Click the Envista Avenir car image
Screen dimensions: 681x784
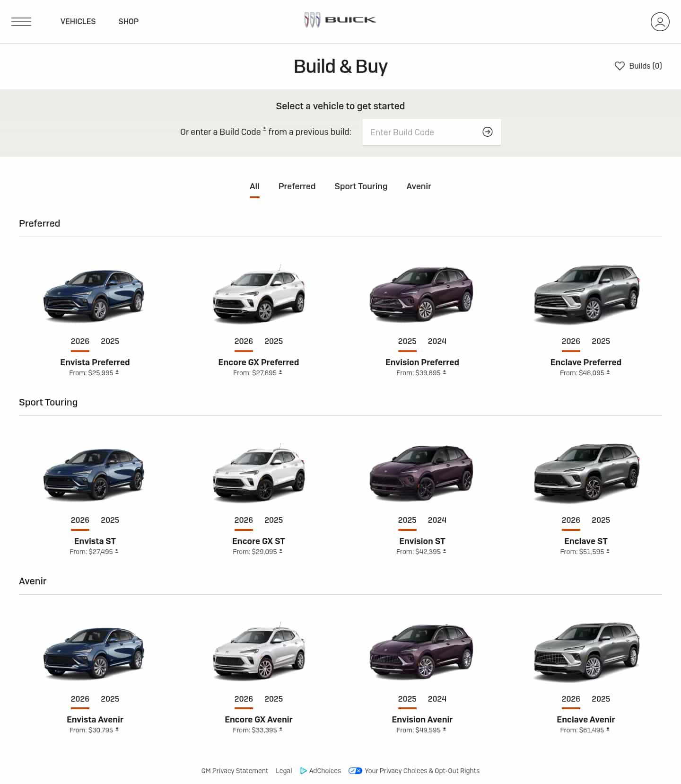tap(94, 653)
